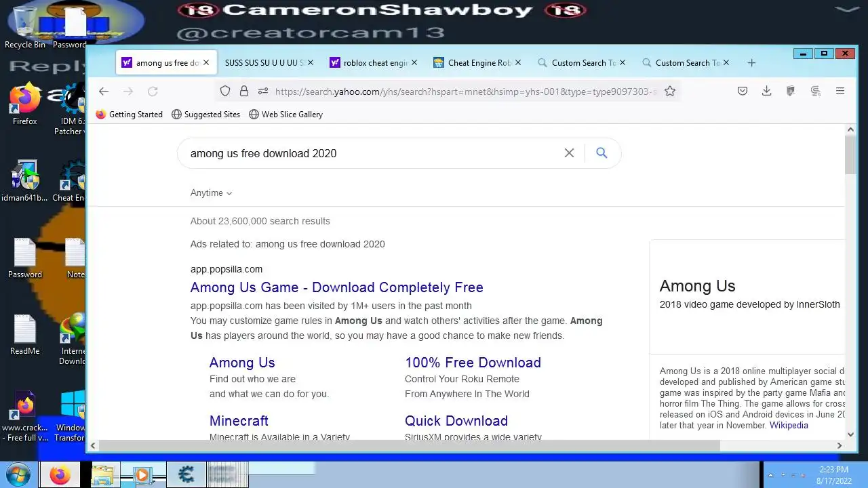This screenshot has width=868, height=488.
Task: Open the Wikipedia link in info panel
Action: pyautogui.click(x=789, y=426)
